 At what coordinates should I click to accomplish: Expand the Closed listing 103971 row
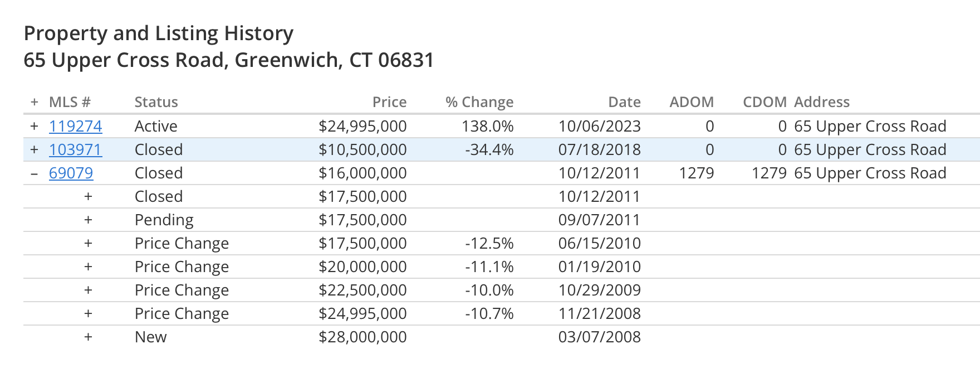coord(35,149)
